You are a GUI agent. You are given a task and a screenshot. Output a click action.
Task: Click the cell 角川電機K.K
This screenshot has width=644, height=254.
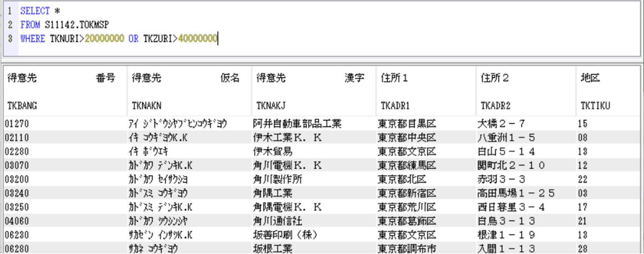point(287,165)
